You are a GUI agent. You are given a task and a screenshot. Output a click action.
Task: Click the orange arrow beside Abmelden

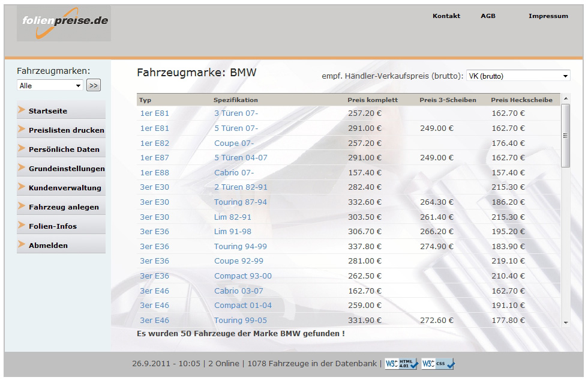point(22,244)
